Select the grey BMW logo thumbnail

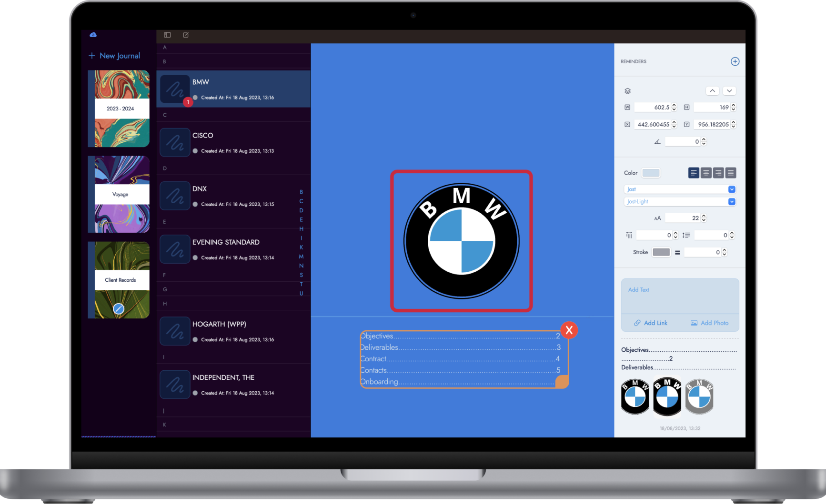[x=699, y=396]
